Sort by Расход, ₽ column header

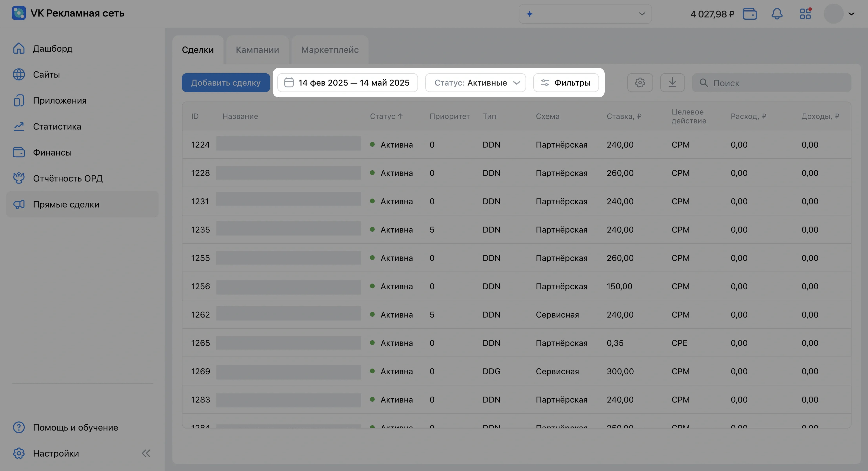(x=748, y=116)
